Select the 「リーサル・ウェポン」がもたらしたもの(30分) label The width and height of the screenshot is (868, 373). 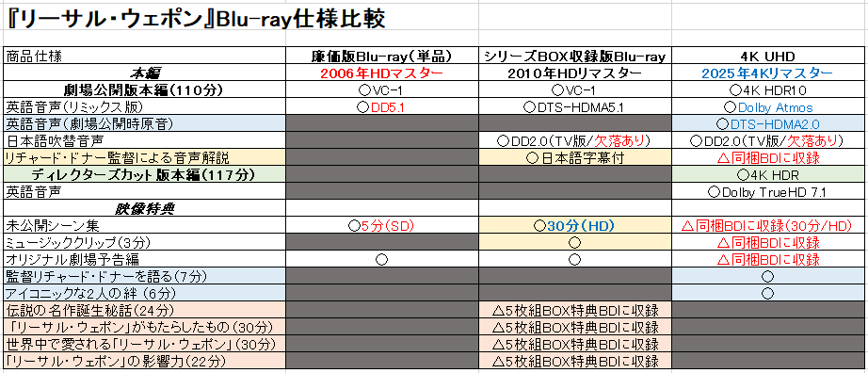click(x=144, y=327)
